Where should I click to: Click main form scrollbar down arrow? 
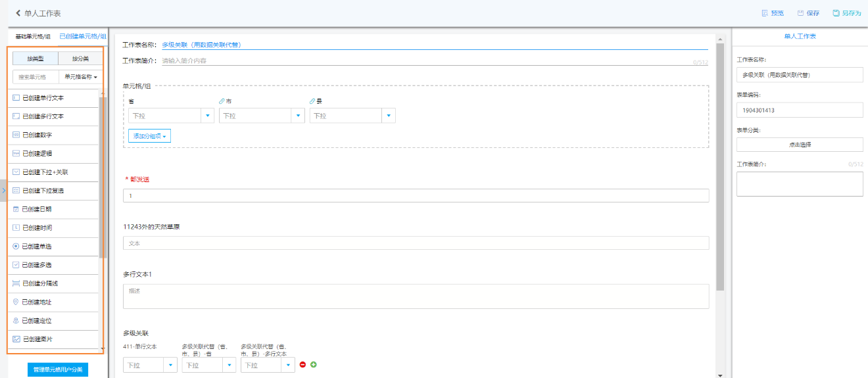point(720,375)
